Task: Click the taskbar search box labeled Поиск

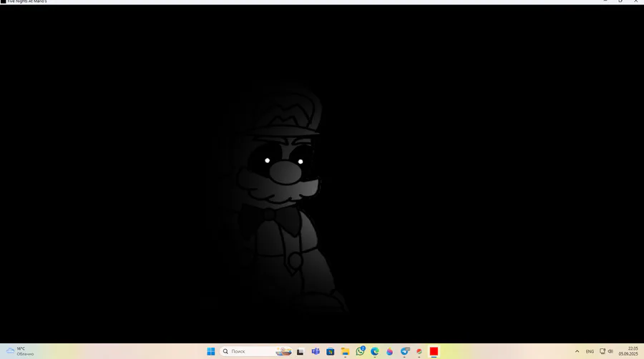Action: [x=256, y=351]
